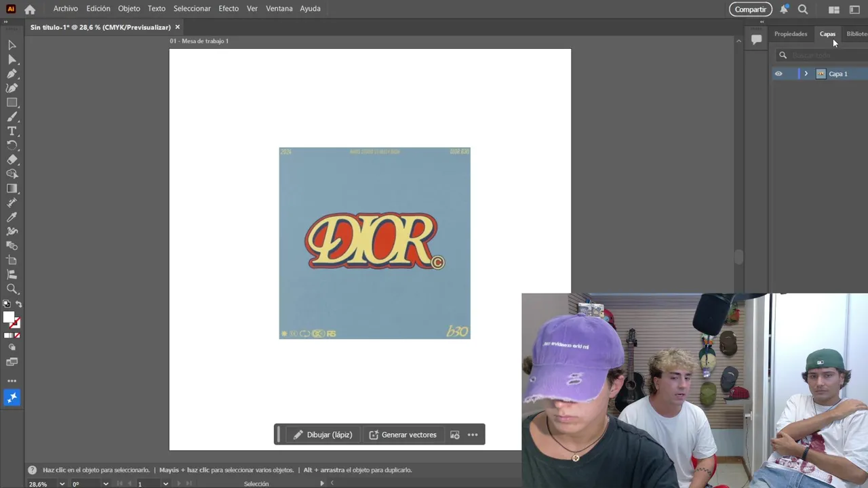Image resolution: width=868 pixels, height=488 pixels.
Task: Open the notifications bell
Action: pos(784,9)
